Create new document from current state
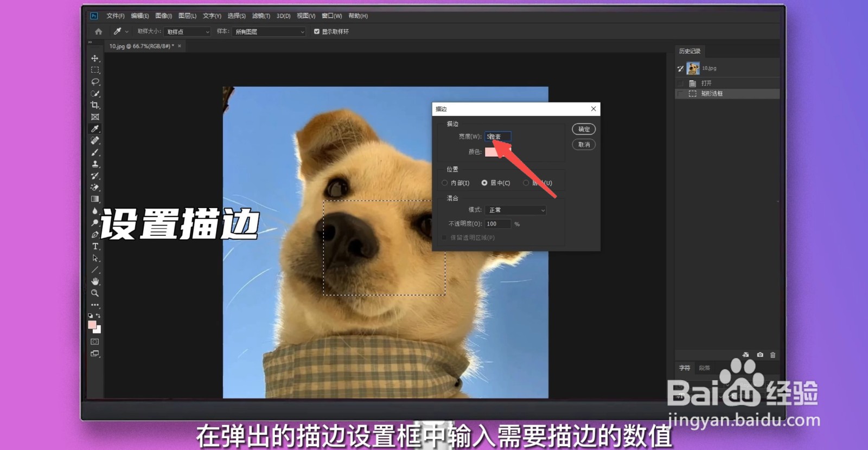Screen dimensions: 868x450 tap(746, 355)
